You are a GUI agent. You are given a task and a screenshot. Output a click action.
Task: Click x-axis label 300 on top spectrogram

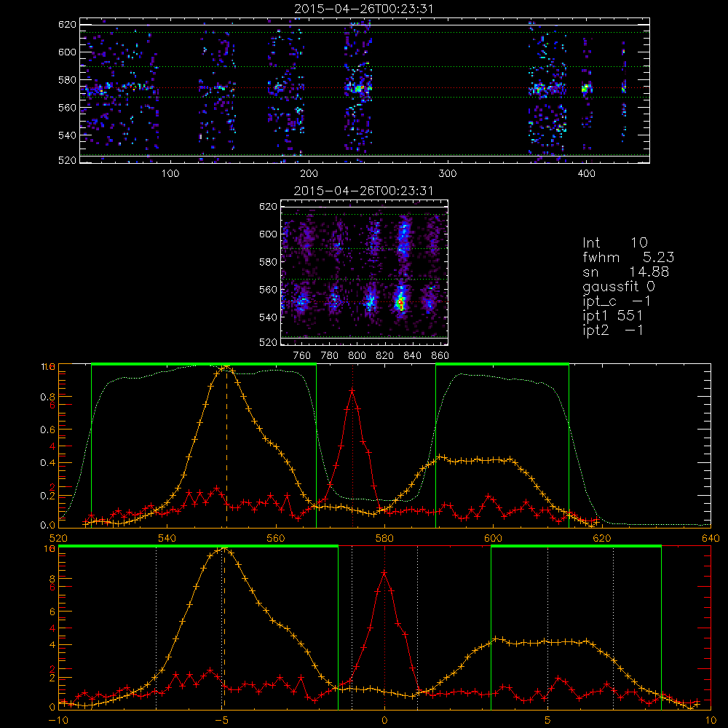point(448,173)
